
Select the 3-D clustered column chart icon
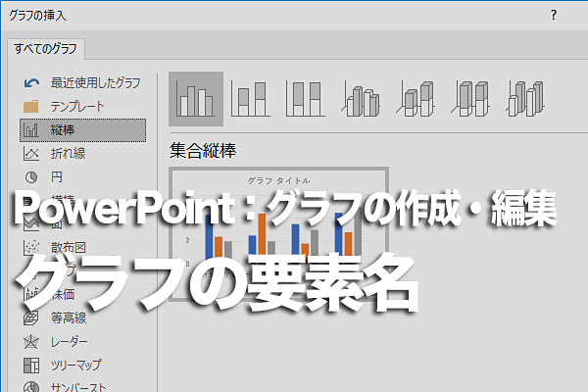(361, 99)
